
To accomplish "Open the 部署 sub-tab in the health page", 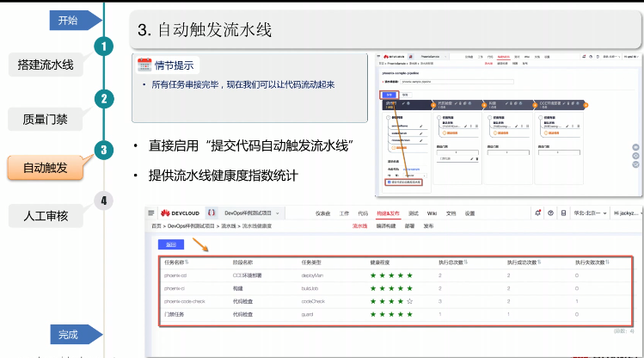I will click(409, 226).
